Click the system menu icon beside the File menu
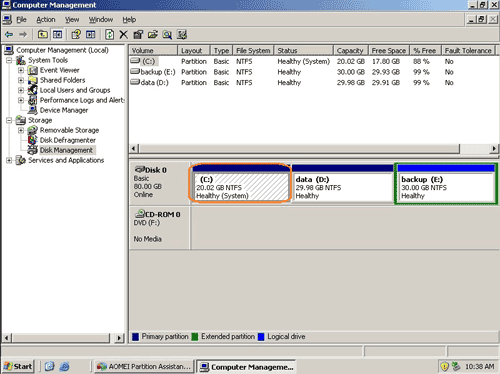500x374 pixels. click(x=7, y=20)
